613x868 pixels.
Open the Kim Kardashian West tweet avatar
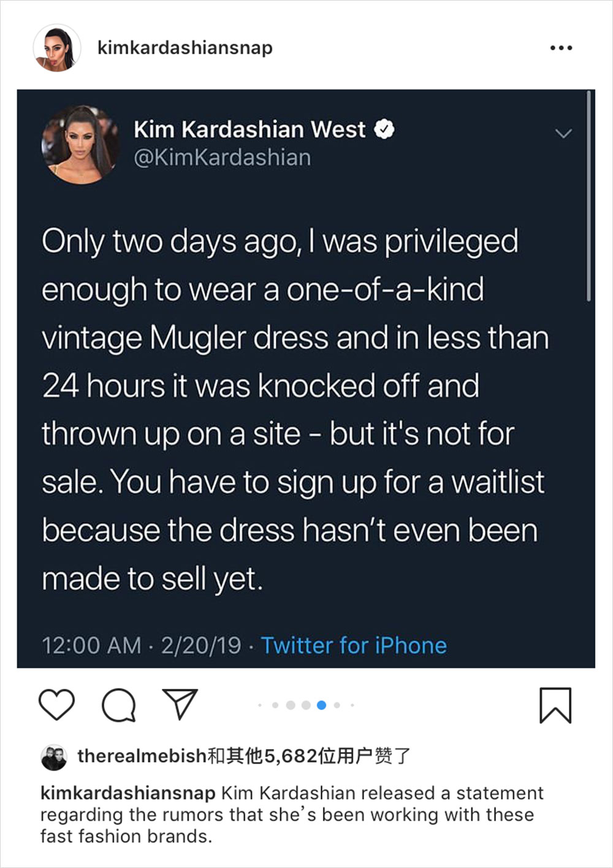pyautogui.click(x=80, y=145)
